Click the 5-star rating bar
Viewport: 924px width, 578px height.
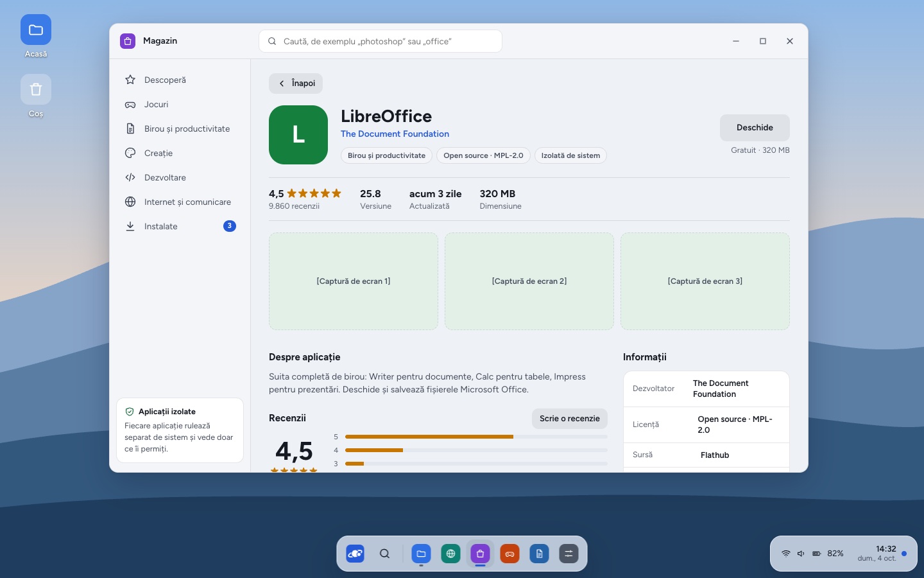coord(476,437)
